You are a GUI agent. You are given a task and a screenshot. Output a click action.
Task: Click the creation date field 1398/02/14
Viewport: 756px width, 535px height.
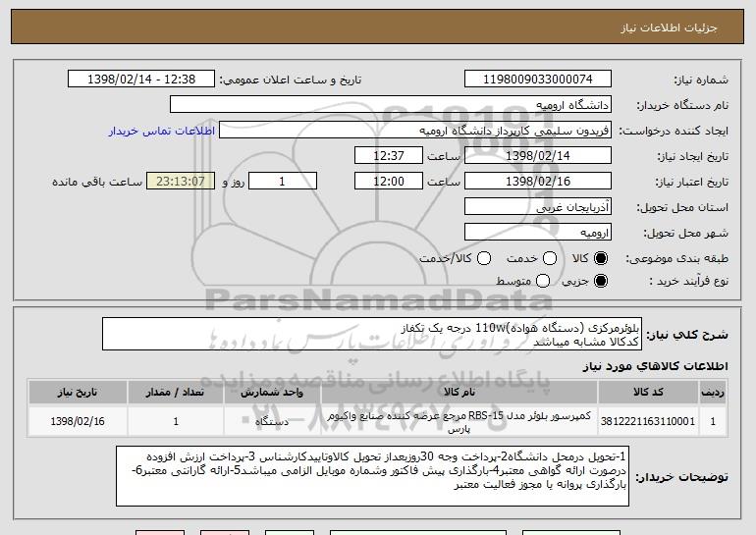point(538,156)
